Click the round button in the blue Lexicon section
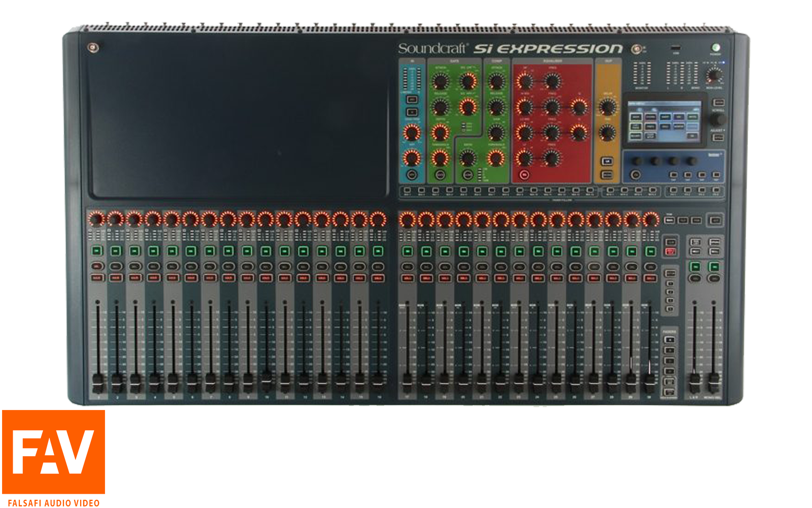Viewport: 812px width, 508px height. [635, 175]
